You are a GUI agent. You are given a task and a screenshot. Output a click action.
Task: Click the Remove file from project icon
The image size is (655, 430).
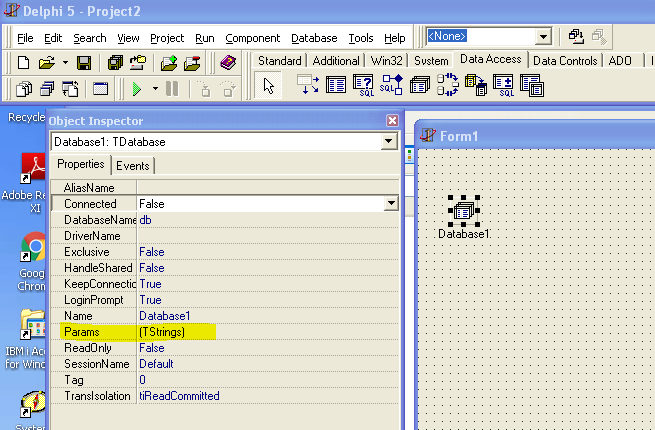[192, 63]
